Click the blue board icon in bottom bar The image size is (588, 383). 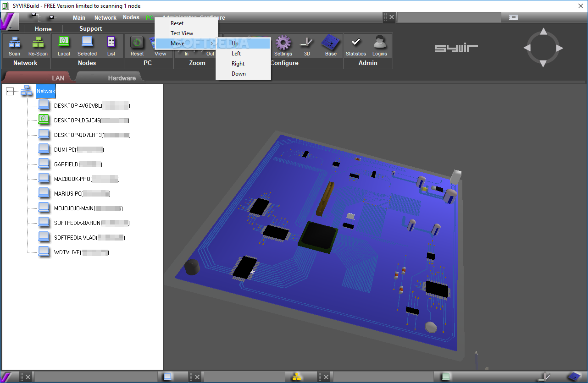(x=574, y=377)
